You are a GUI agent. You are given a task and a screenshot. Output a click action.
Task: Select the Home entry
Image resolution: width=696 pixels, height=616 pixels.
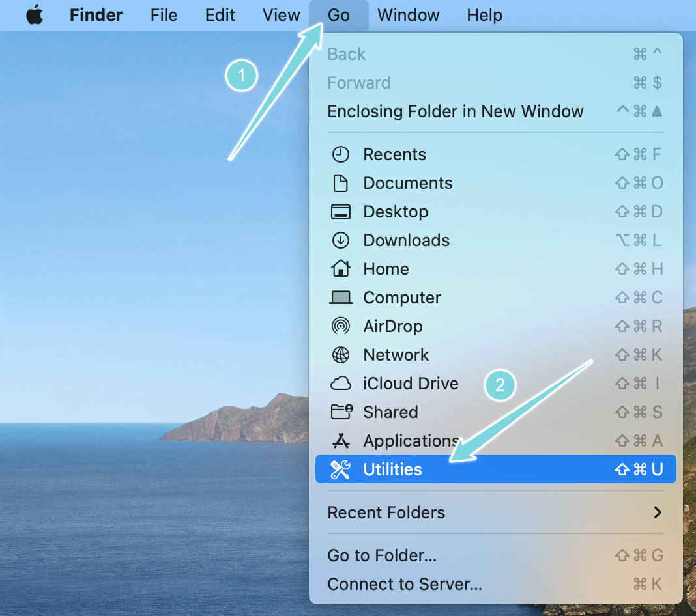click(496, 269)
